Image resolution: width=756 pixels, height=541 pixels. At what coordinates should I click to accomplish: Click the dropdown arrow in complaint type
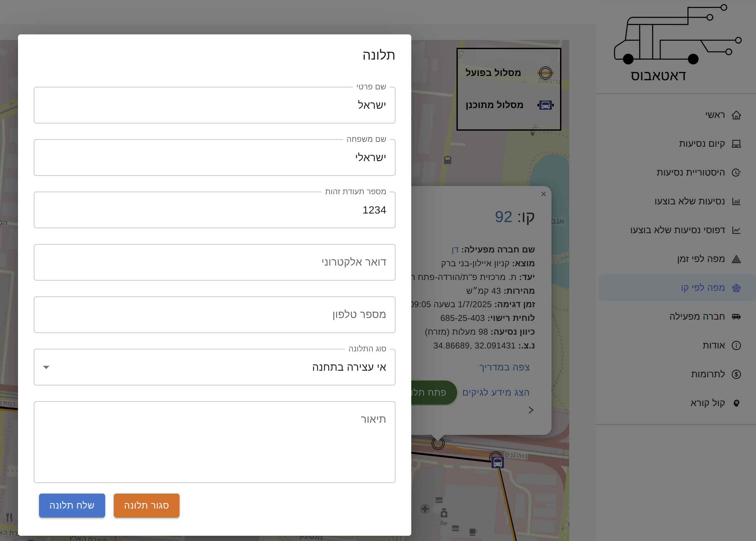pos(46,367)
